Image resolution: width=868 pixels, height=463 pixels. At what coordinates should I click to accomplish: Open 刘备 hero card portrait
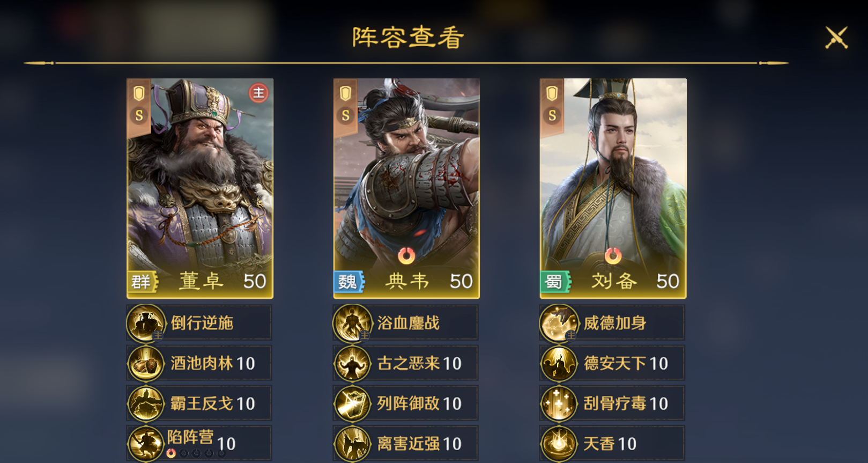pos(613,188)
